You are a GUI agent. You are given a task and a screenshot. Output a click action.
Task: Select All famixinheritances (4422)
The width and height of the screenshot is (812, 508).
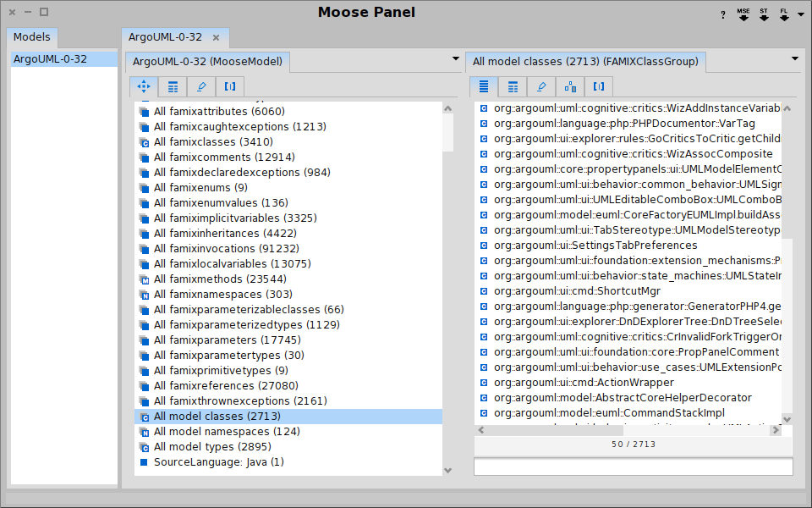(x=288, y=234)
